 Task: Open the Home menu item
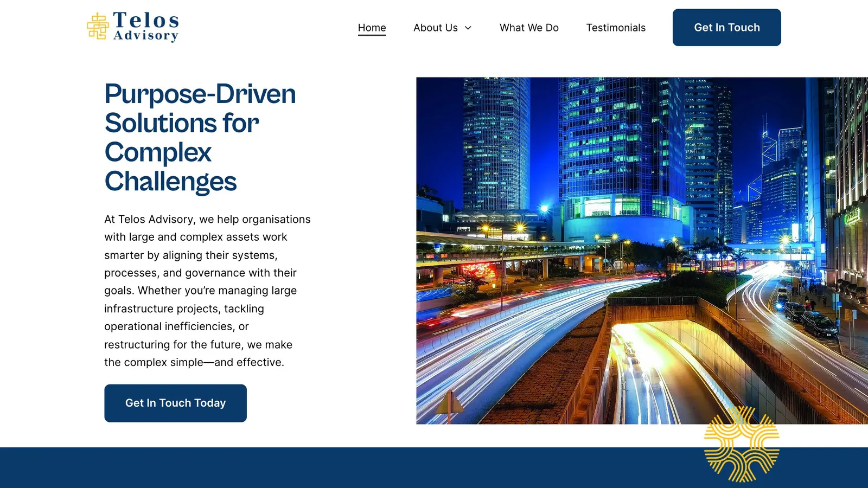click(x=372, y=28)
